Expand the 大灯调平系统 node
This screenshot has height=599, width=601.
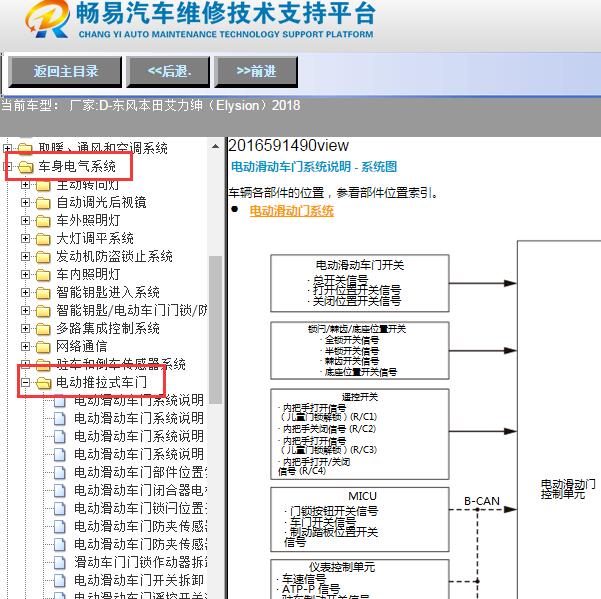[25, 238]
